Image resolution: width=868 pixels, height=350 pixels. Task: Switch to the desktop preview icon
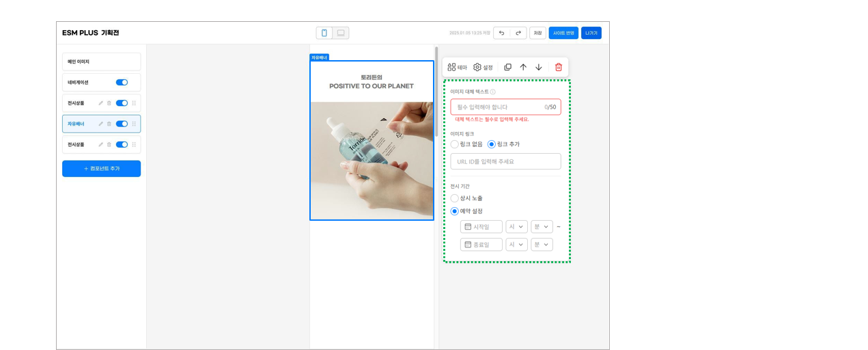click(x=341, y=33)
